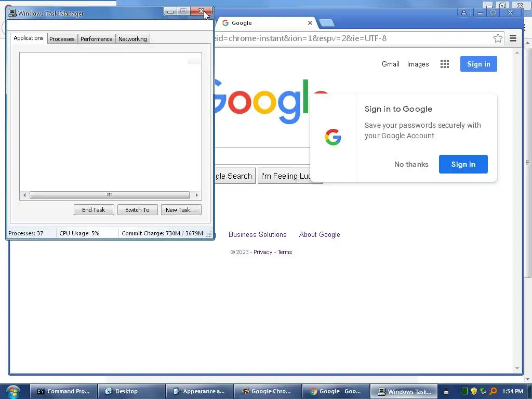Select the Networking tab
The width and height of the screenshot is (532, 399).
click(x=132, y=39)
